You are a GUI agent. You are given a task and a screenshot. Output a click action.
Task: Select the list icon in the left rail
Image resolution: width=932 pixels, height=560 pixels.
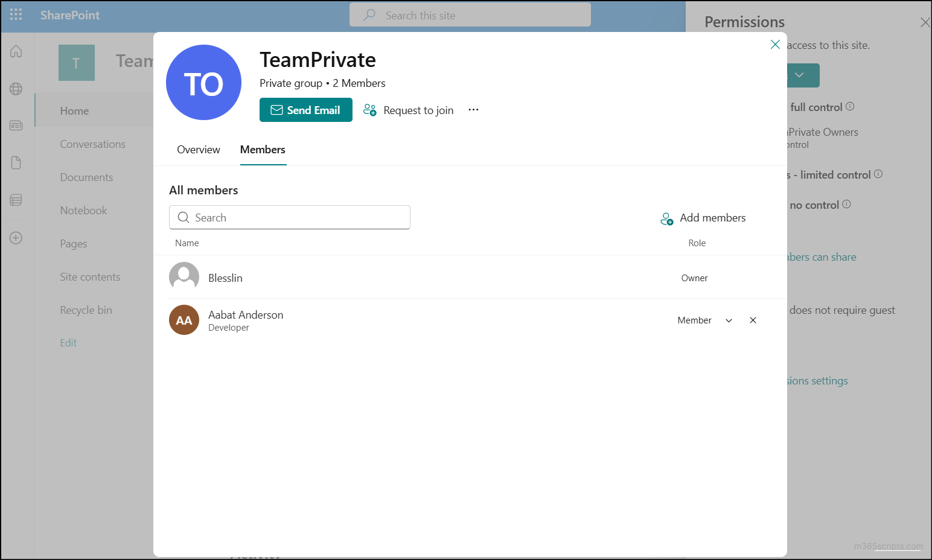[16, 200]
